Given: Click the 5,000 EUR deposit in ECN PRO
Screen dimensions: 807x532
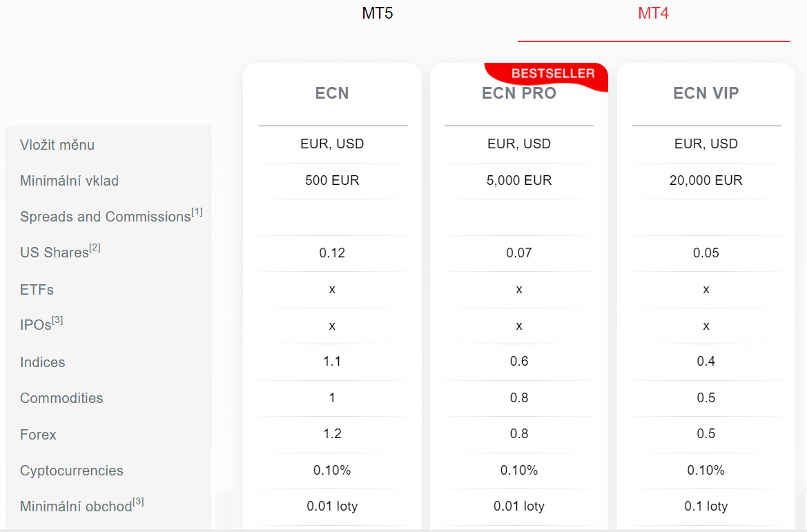Looking at the screenshot, I should tap(519, 181).
